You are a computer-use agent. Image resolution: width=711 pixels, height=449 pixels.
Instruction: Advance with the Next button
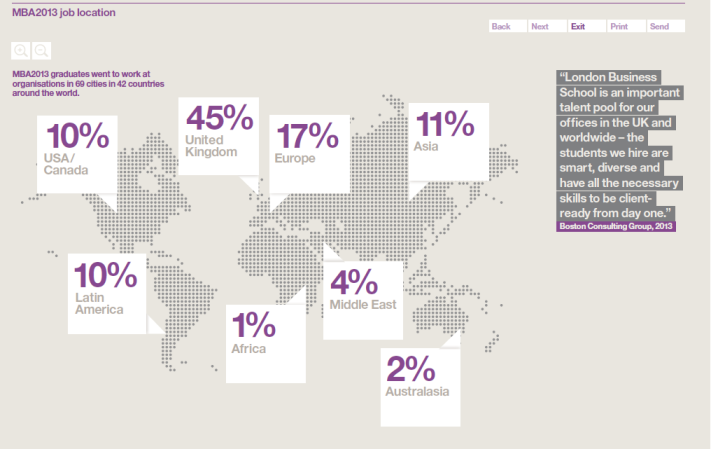540,27
